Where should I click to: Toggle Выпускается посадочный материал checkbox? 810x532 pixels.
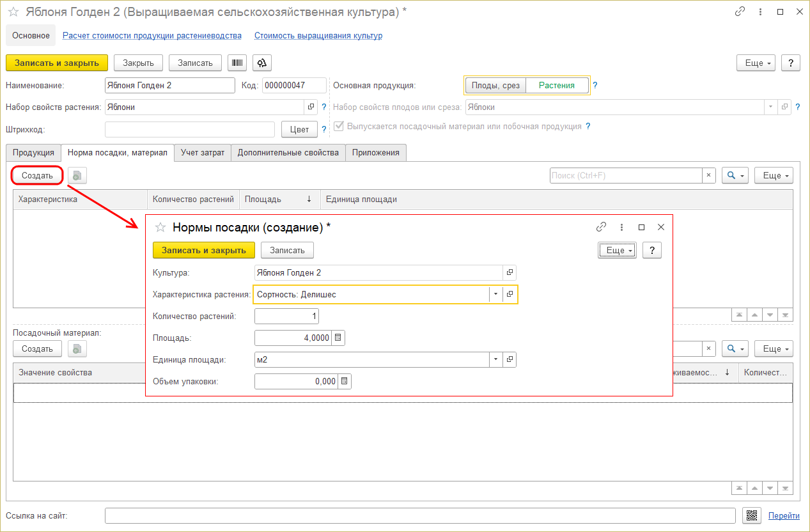point(339,127)
